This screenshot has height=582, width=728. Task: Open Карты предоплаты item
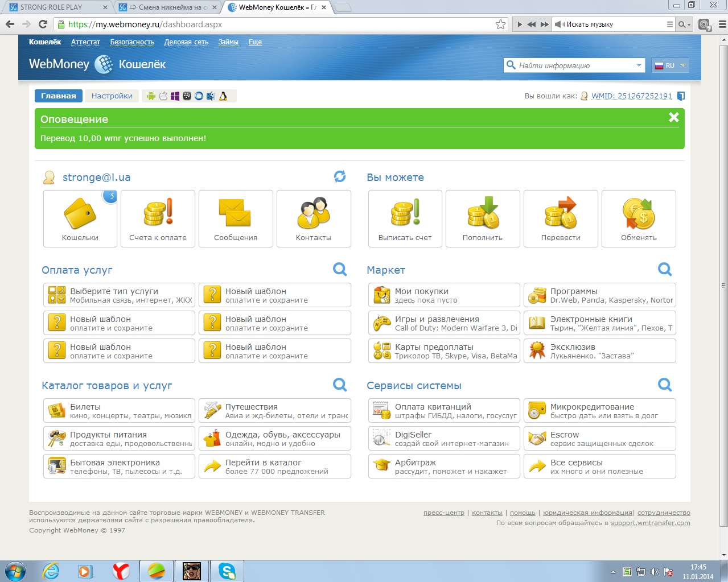coord(444,351)
